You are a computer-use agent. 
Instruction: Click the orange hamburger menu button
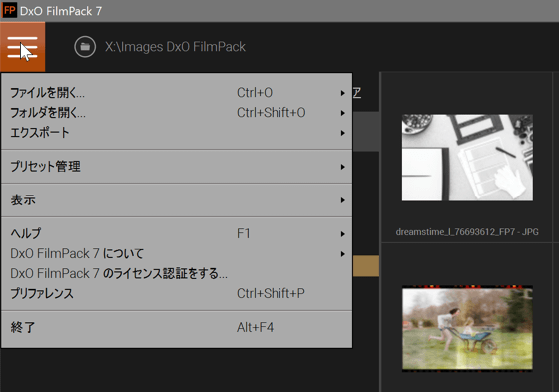(x=22, y=47)
